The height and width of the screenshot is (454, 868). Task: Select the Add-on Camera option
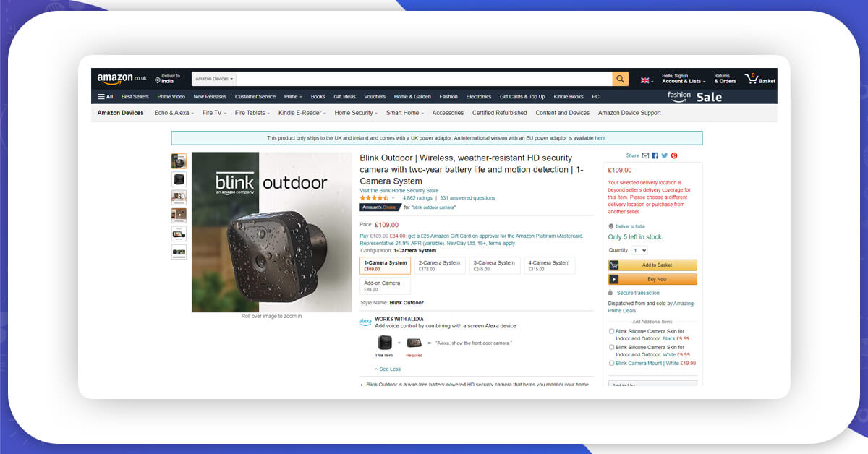coord(385,286)
